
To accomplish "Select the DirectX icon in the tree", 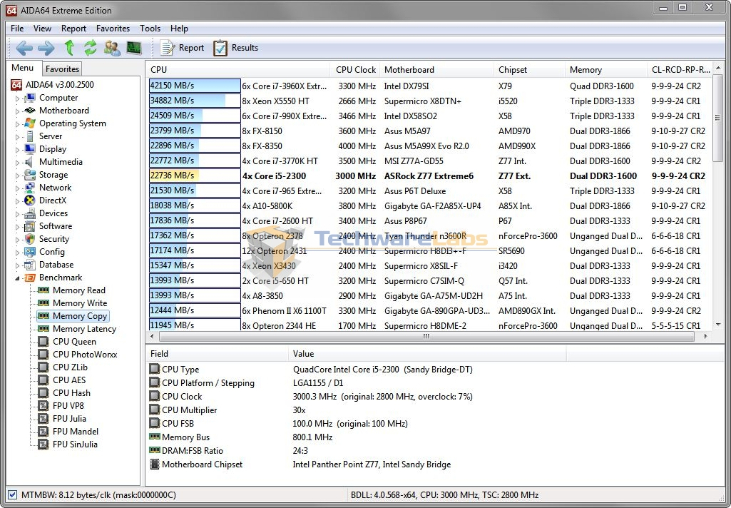I will point(30,200).
